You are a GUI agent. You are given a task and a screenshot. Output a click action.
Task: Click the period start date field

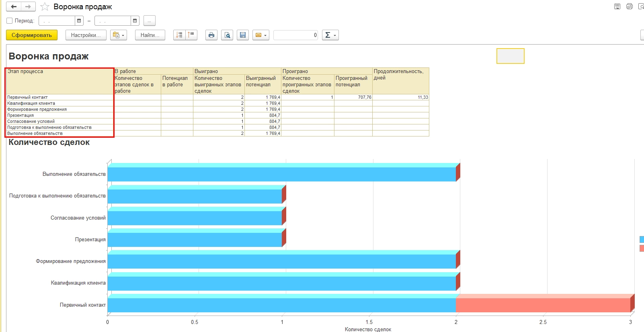(57, 20)
